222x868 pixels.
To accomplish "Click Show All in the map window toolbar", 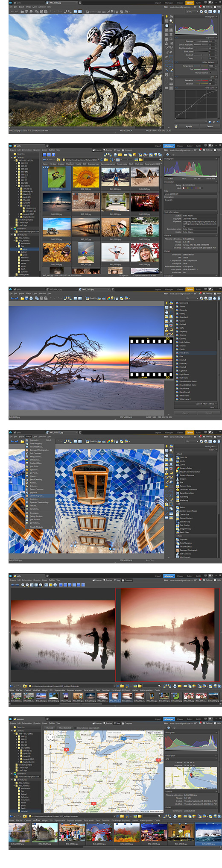I will pos(50,728).
